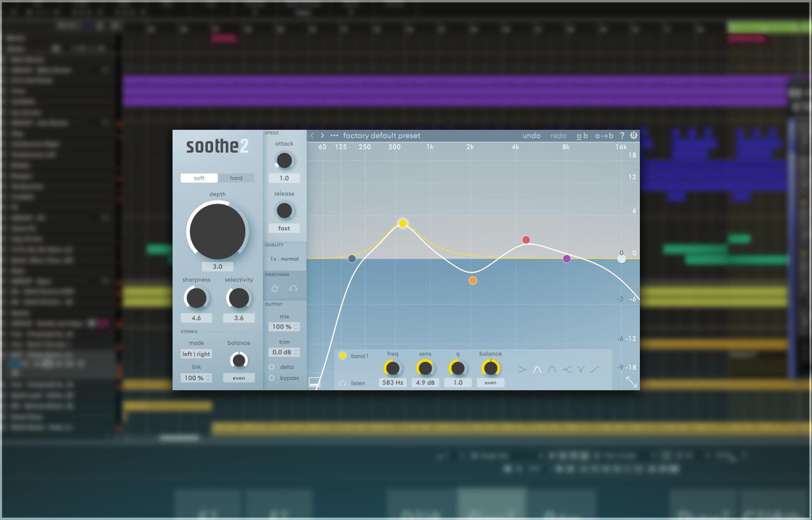Select the notch V band shape icon
The image size is (812, 520).
pyautogui.click(x=581, y=369)
